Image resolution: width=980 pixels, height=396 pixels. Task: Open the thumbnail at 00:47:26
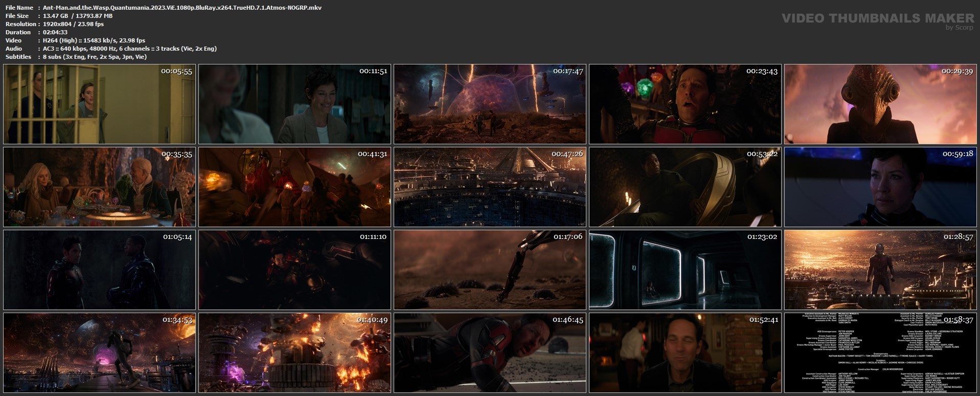(490, 187)
